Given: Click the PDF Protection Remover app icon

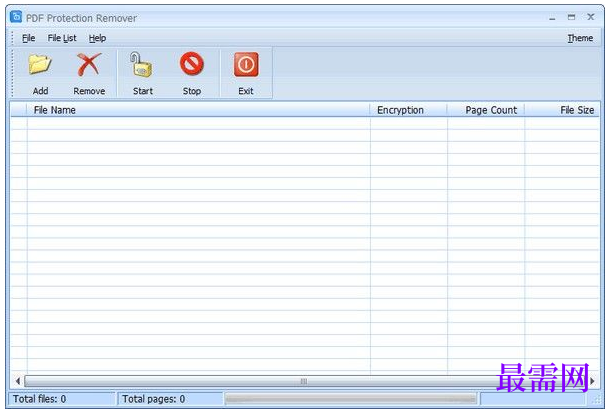Looking at the screenshot, I should click(16, 17).
